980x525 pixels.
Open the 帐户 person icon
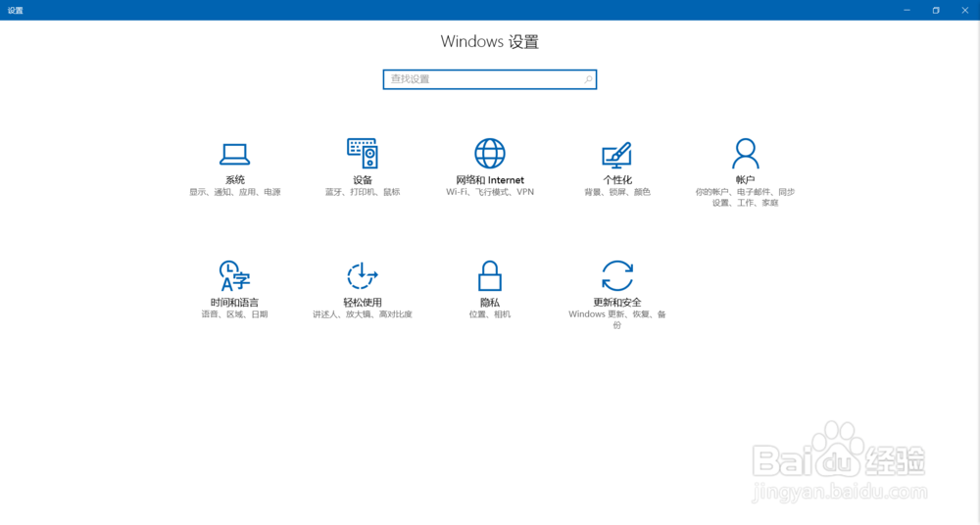745,153
